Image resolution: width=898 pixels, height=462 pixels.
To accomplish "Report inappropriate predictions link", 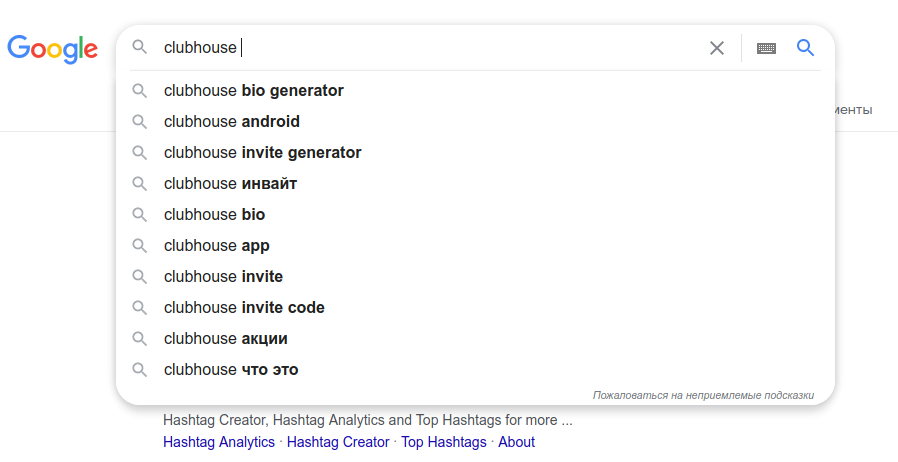I will (x=703, y=395).
